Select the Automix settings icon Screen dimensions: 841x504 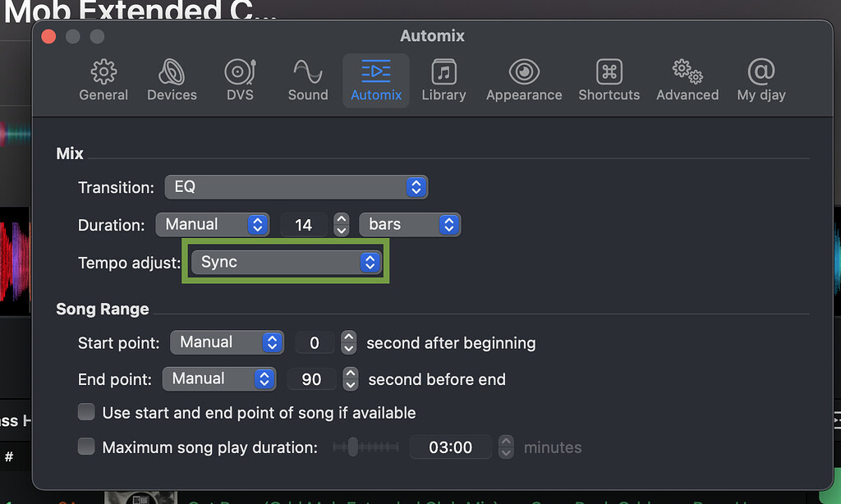(x=375, y=80)
